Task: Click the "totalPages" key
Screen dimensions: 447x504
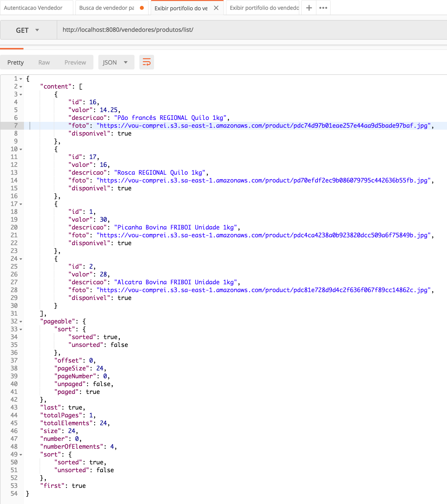Action: (61, 415)
